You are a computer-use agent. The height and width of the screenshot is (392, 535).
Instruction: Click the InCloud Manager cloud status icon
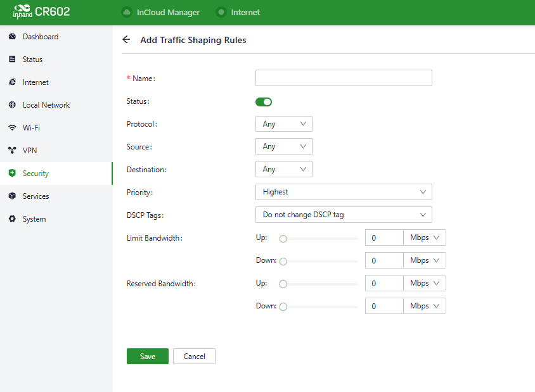[126, 12]
